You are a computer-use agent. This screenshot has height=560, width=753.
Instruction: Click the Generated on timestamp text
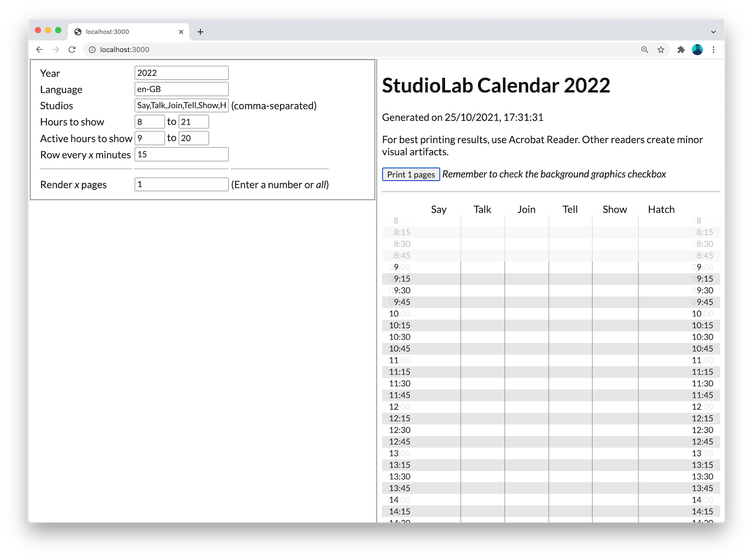pyautogui.click(x=463, y=118)
